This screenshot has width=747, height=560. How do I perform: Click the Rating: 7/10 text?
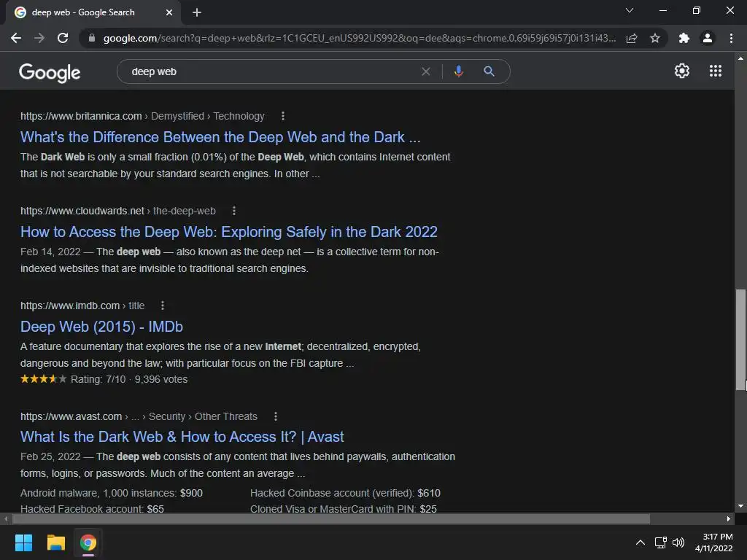pyautogui.click(x=98, y=379)
